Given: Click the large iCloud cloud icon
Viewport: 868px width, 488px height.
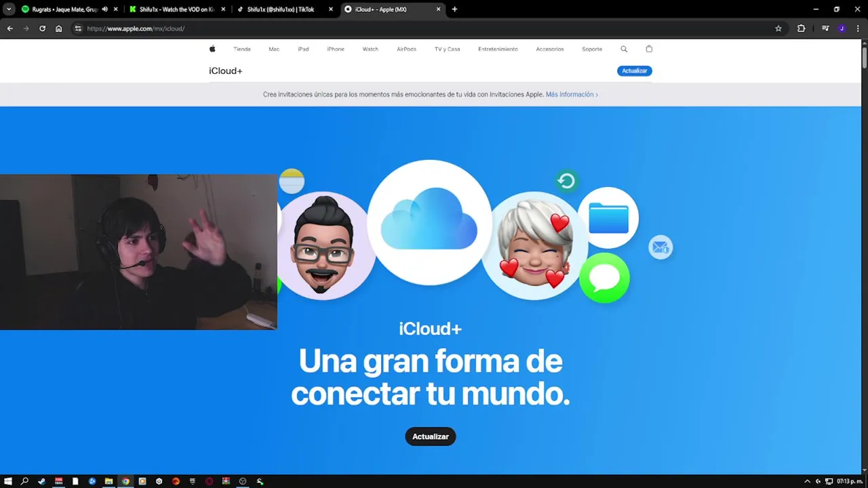Looking at the screenshot, I should (429, 222).
